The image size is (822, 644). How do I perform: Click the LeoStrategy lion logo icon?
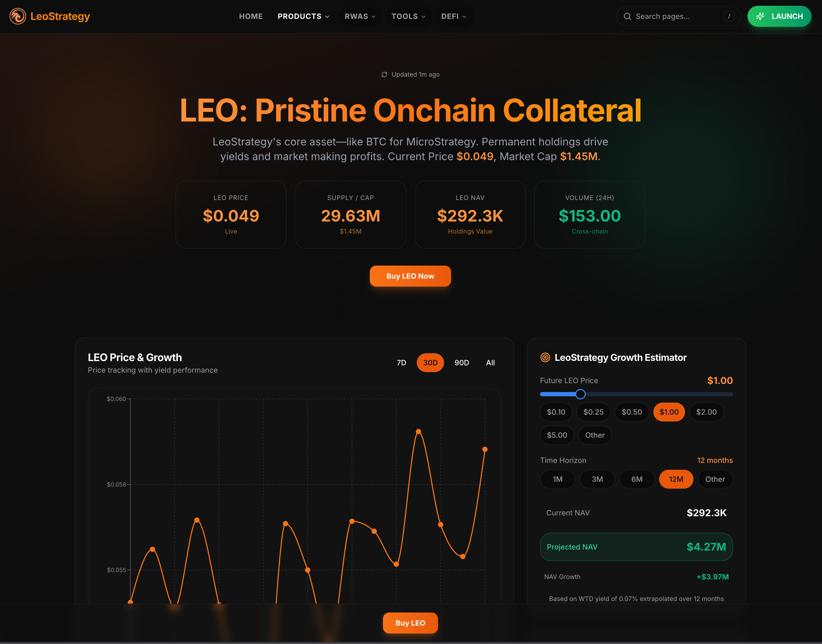click(x=18, y=16)
